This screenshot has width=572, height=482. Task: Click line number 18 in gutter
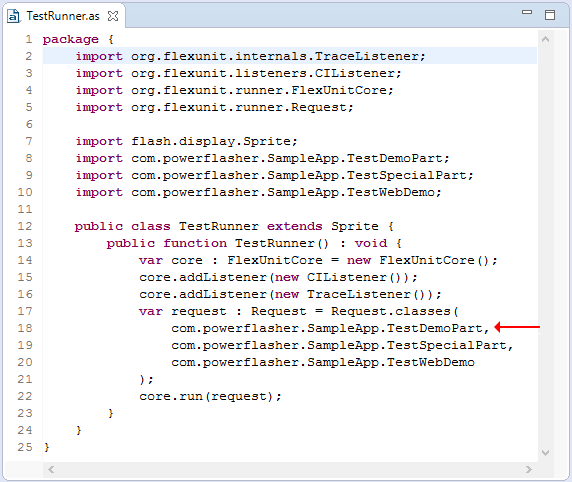(25, 328)
